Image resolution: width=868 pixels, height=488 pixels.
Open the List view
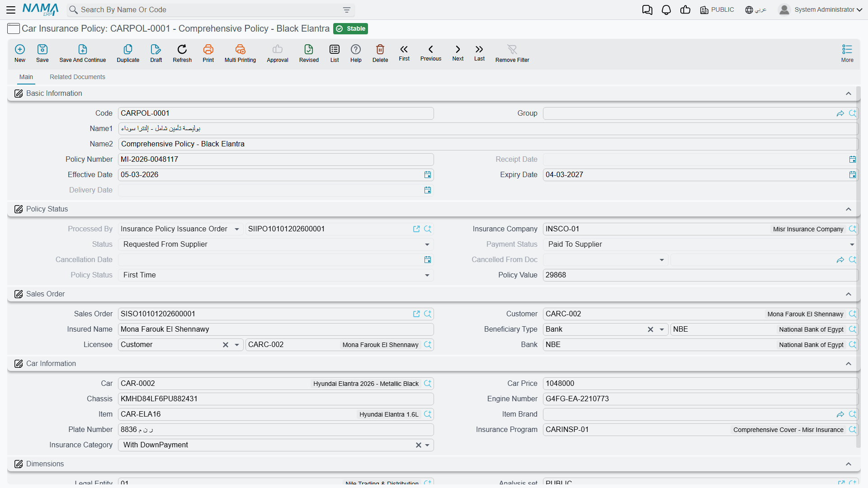(335, 53)
